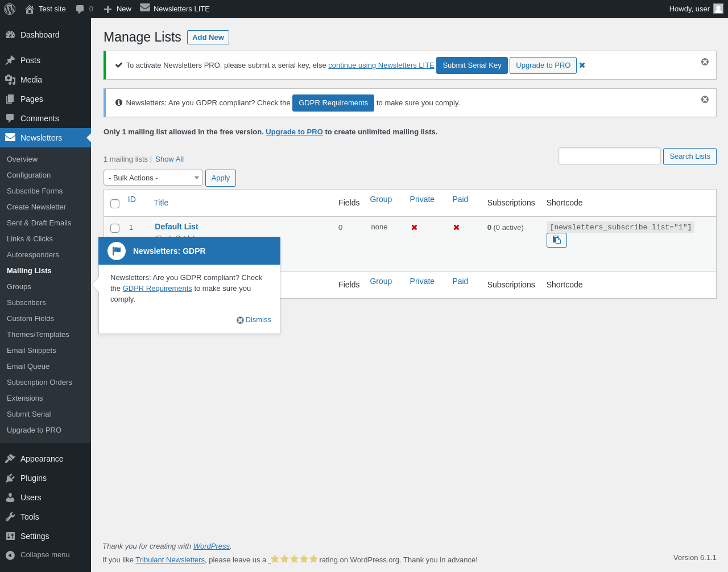
Task: Click the Tools wrench icon
Action: 10,517
